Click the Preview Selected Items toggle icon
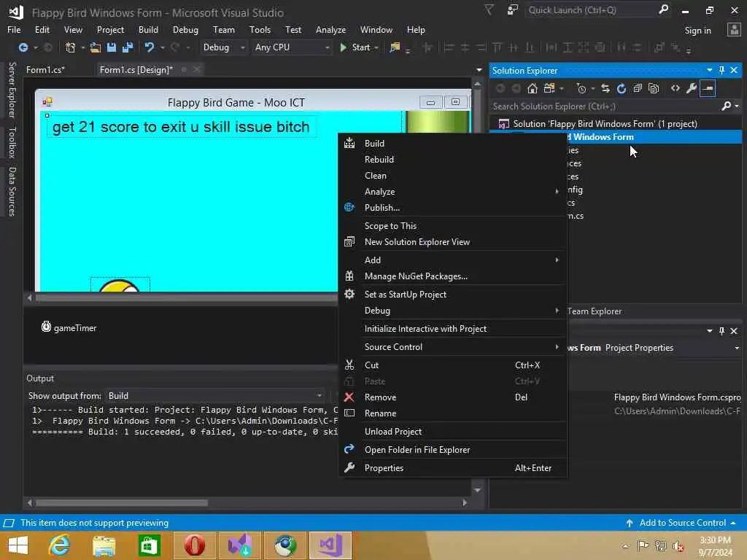This screenshot has height=560, width=747. coord(708,88)
